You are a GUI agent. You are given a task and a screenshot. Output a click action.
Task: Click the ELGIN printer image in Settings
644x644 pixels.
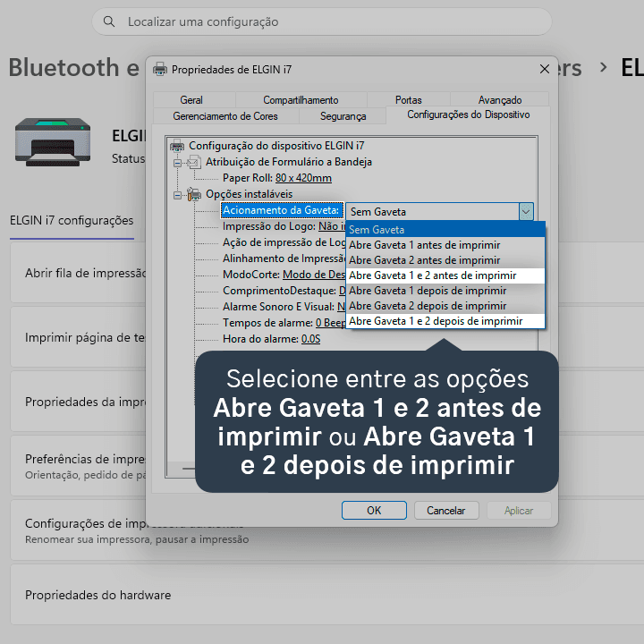[x=53, y=142]
